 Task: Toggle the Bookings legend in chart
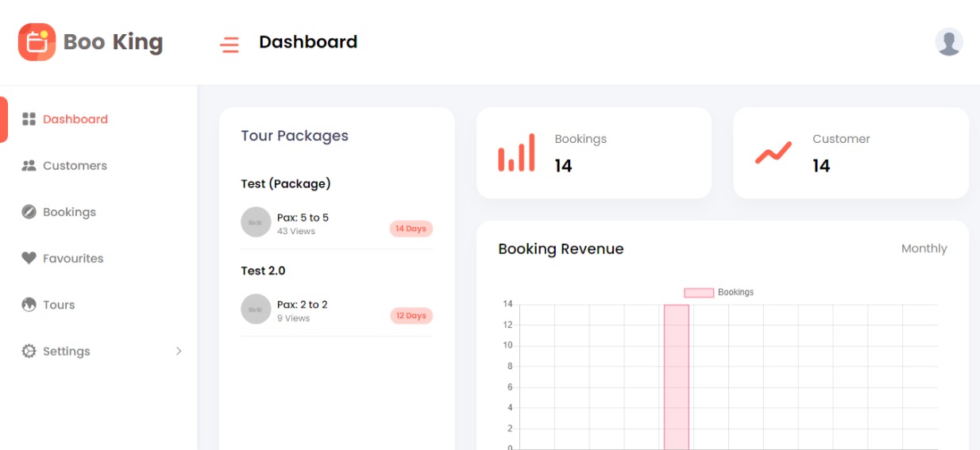[719, 292]
